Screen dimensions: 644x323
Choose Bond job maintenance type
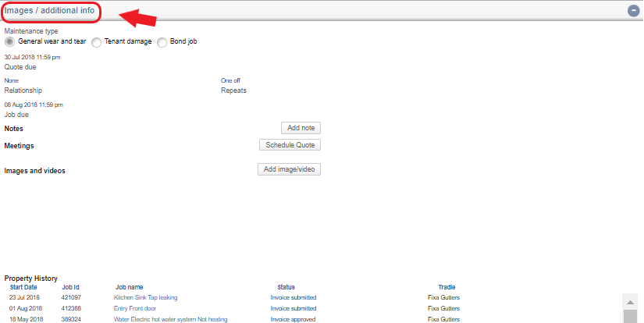(162, 42)
